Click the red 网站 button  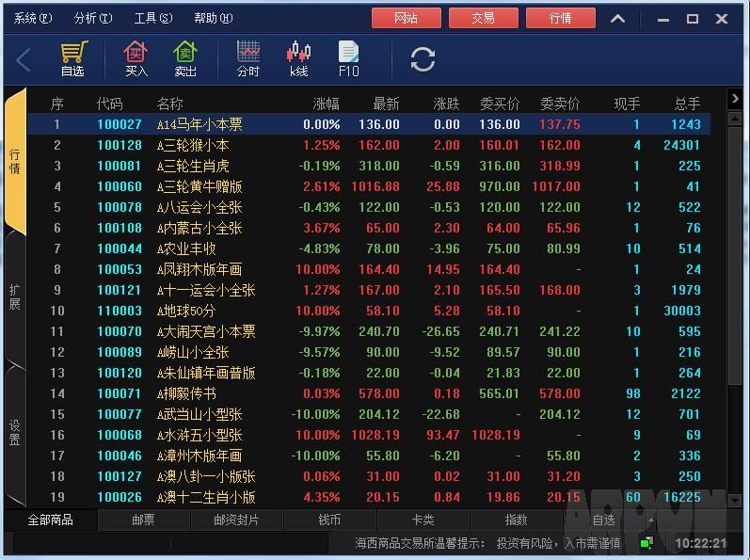(x=407, y=18)
